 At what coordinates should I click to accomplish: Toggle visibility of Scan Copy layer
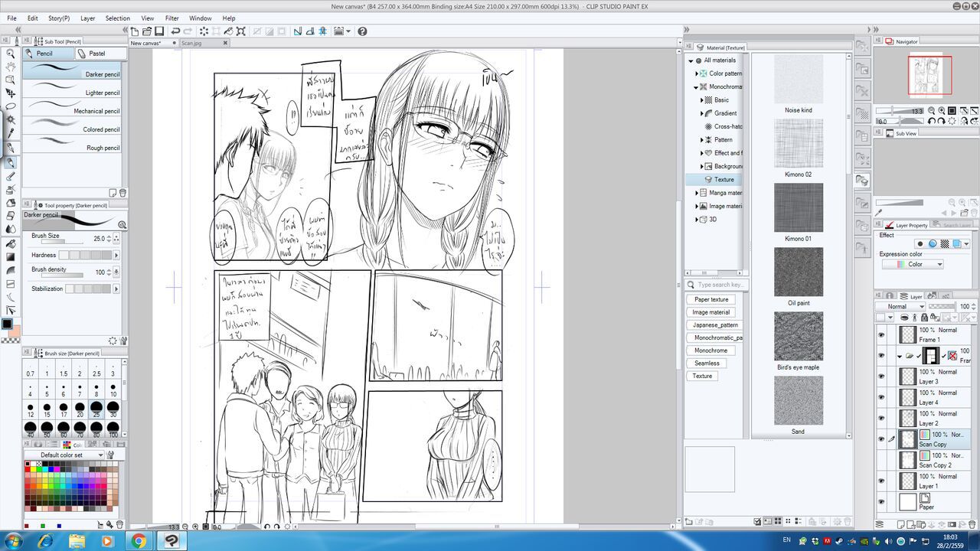click(x=881, y=439)
